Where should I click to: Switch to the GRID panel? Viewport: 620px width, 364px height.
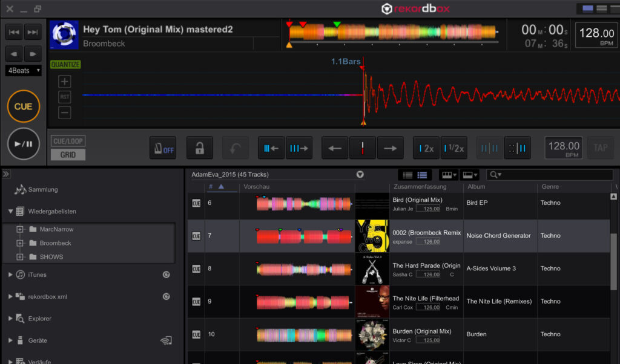68,155
